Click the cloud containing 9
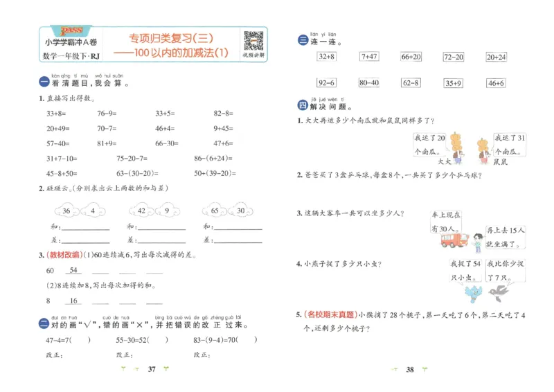Image resolution: width=554 pixels, height=392 pixels. click(x=167, y=211)
